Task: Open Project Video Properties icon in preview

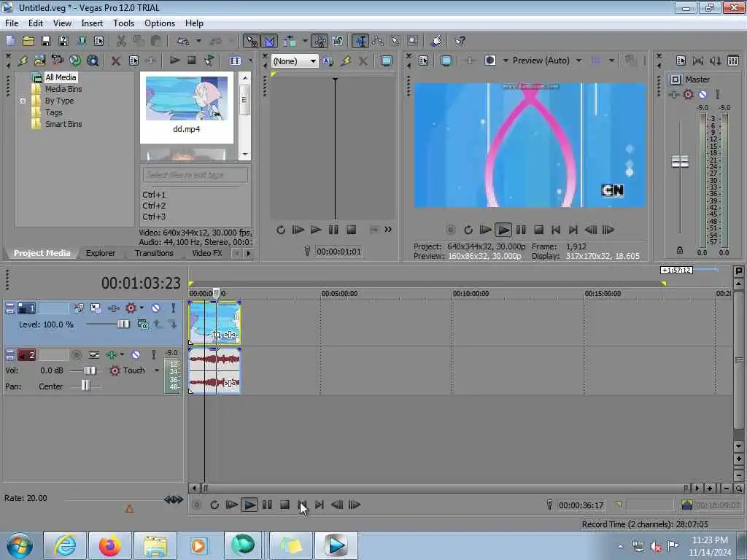Action: 424,61
